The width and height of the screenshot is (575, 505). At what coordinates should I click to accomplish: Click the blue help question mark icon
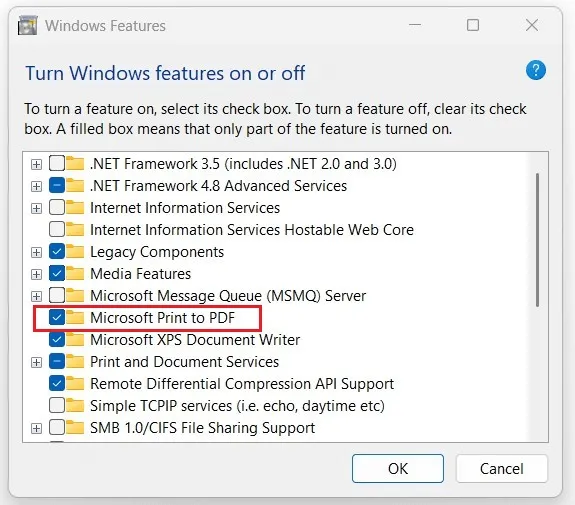(x=535, y=70)
